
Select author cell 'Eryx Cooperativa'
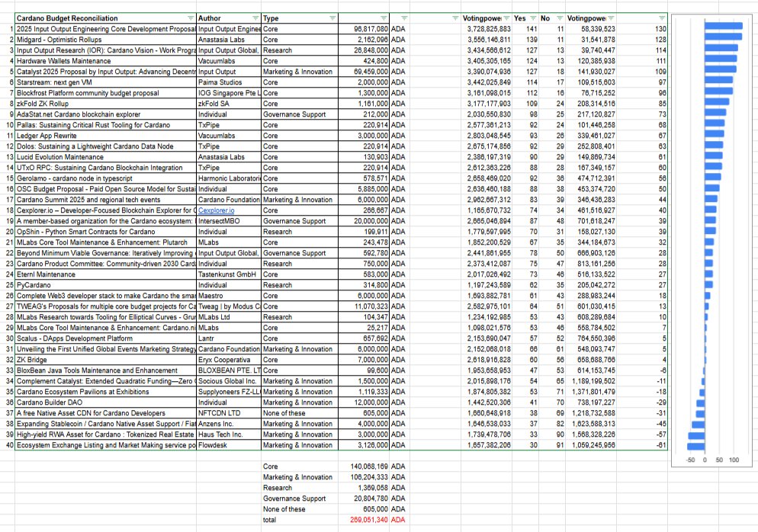228,360
